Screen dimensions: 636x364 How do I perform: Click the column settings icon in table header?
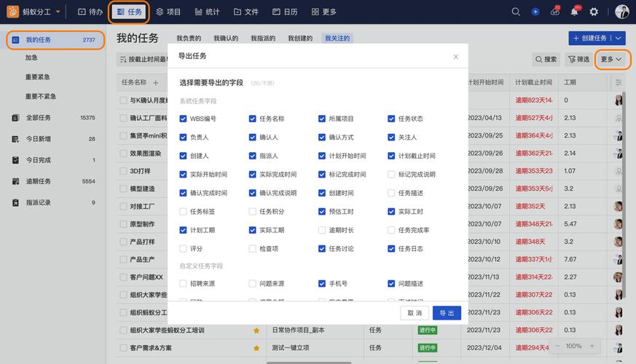click(x=619, y=82)
